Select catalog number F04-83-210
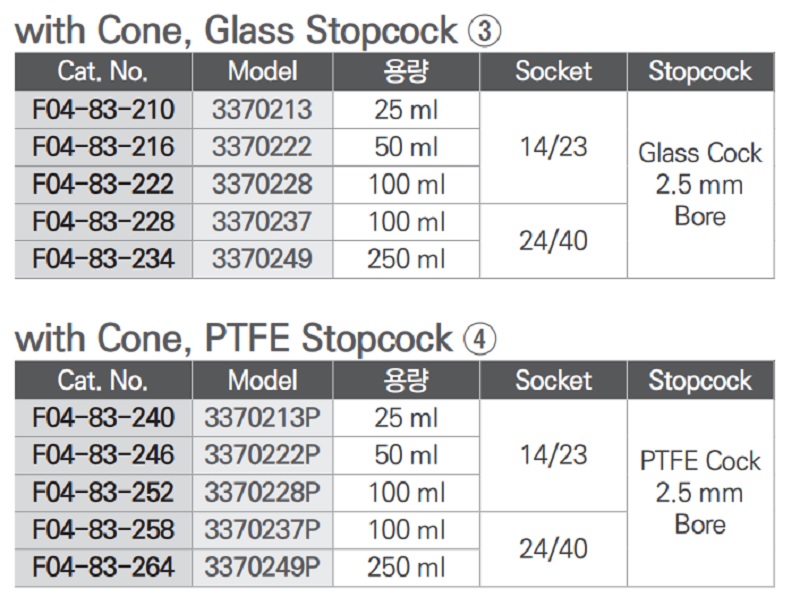The width and height of the screenshot is (800, 614). click(x=103, y=109)
